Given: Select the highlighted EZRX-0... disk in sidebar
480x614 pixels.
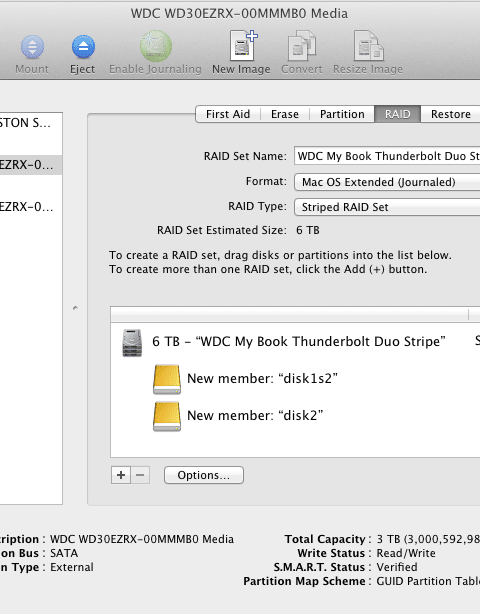Looking at the screenshot, I should 31,165.
